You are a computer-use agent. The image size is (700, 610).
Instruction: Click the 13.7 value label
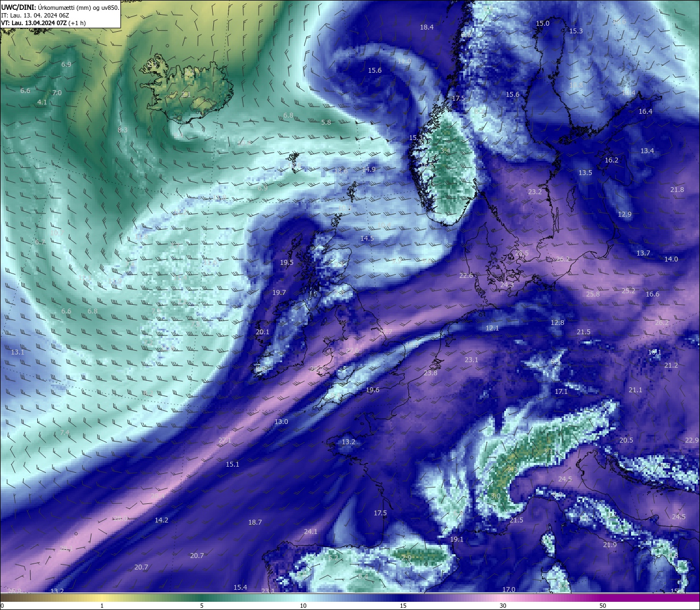(x=643, y=253)
